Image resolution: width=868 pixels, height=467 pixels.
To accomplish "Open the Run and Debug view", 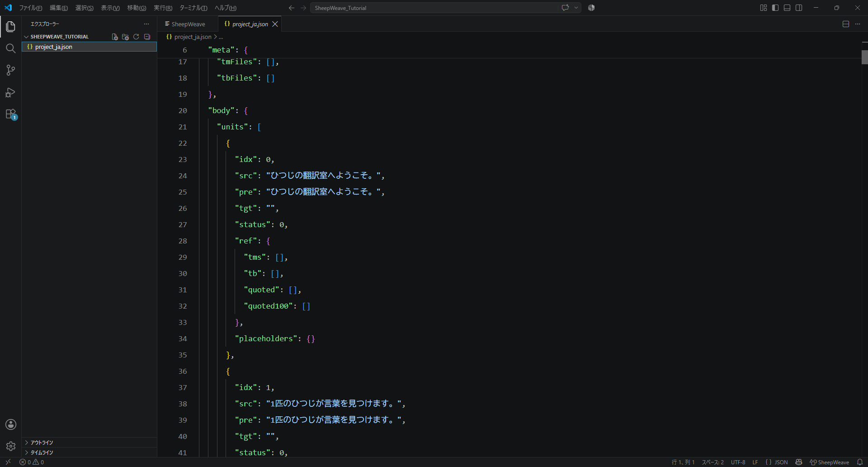I will [10, 92].
